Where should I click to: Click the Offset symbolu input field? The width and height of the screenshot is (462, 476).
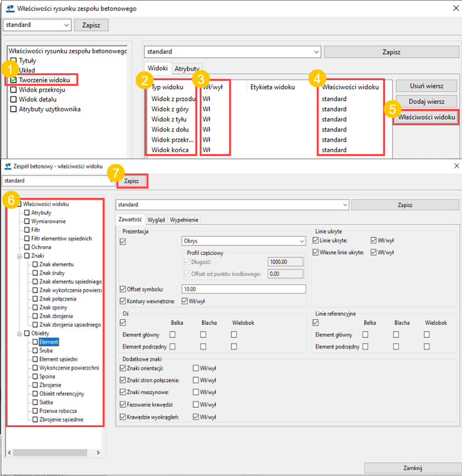(x=243, y=289)
